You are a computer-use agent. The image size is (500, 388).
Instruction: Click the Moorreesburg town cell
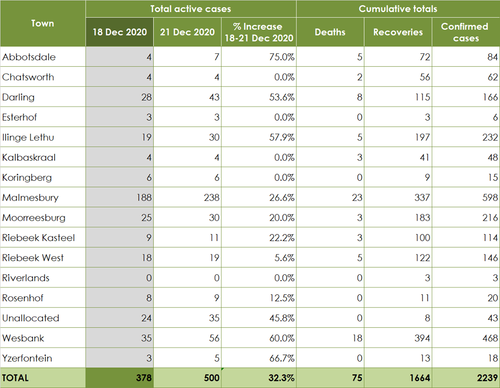pyautogui.click(x=43, y=217)
